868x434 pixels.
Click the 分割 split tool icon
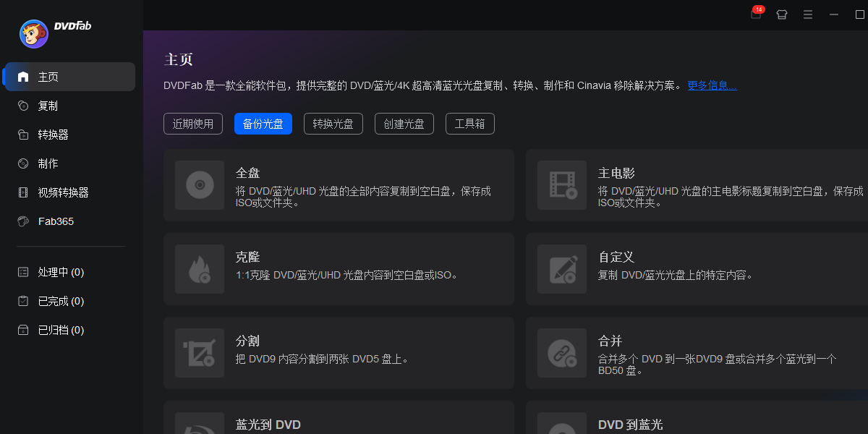[200, 353]
